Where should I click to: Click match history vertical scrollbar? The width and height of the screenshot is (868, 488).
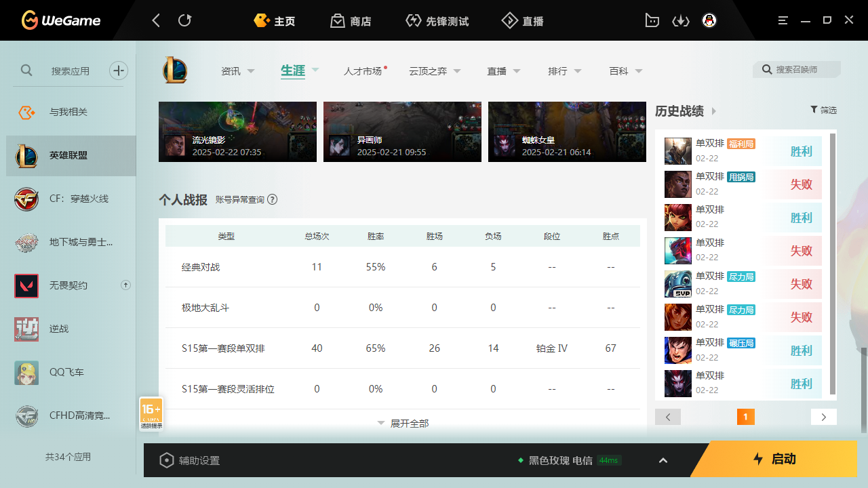click(833, 264)
